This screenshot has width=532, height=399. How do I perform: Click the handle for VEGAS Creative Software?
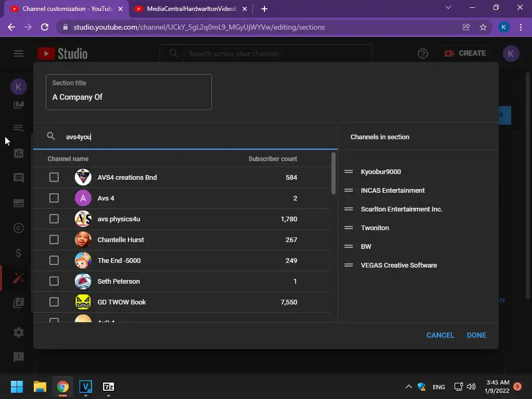point(349,265)
